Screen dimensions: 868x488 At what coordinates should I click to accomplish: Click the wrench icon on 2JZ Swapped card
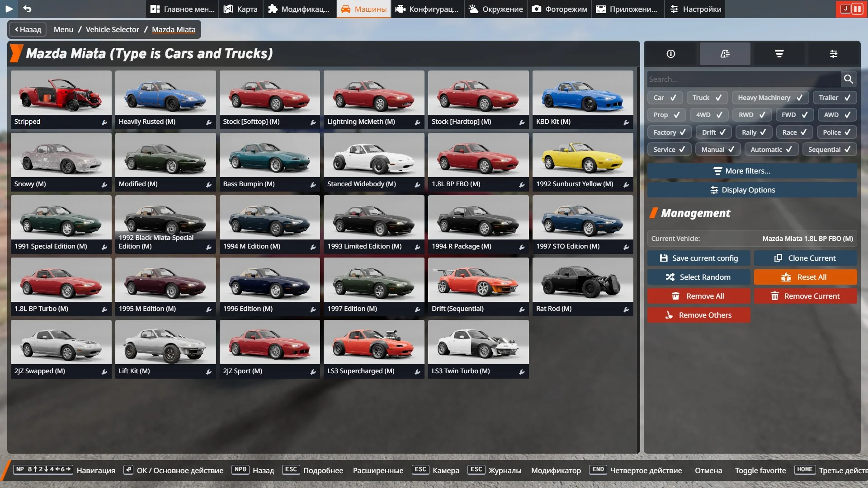click(104, 371)
